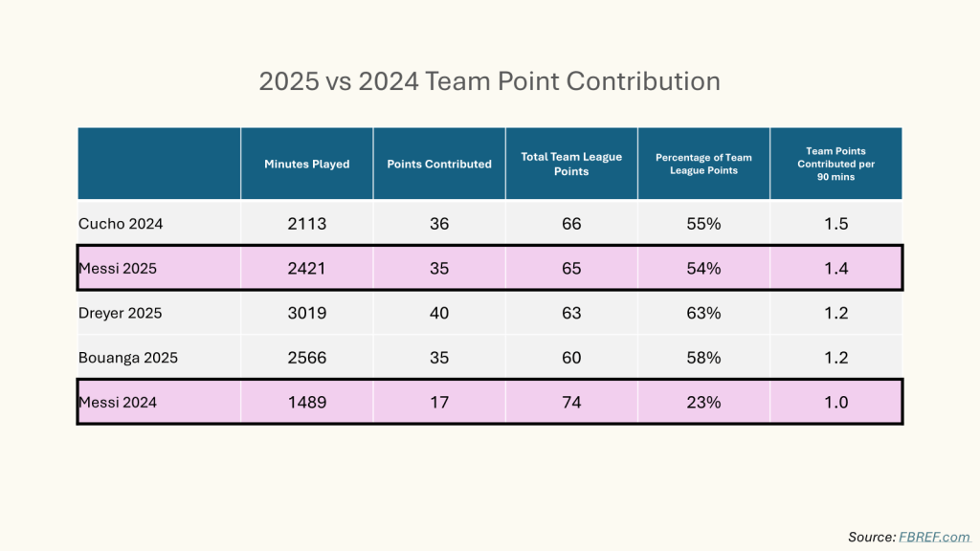Select Cucho 2024 minutes played value 2113
980x551 pixels.
point(307,224)
